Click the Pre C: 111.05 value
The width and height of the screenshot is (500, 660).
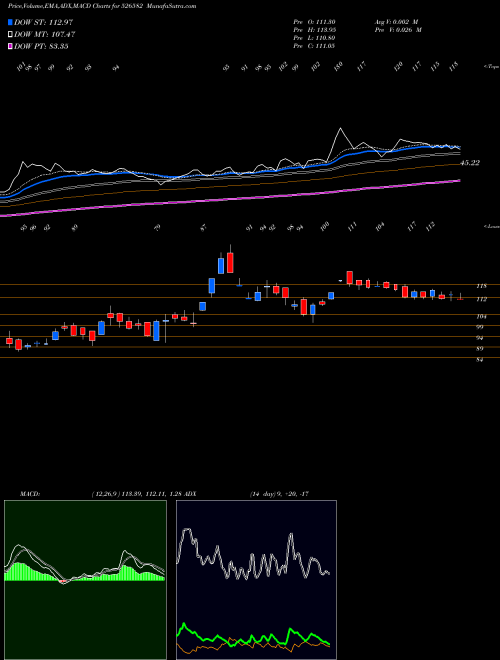coord(314,46)
